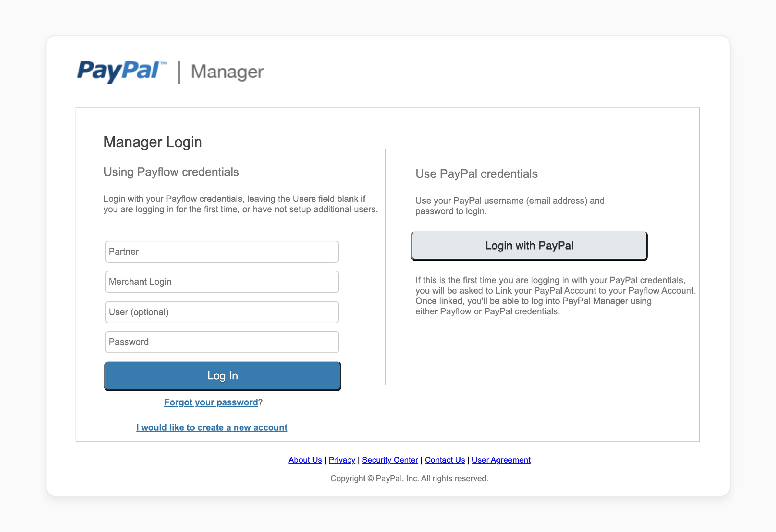Select the Partner input field

pos(221,252)
